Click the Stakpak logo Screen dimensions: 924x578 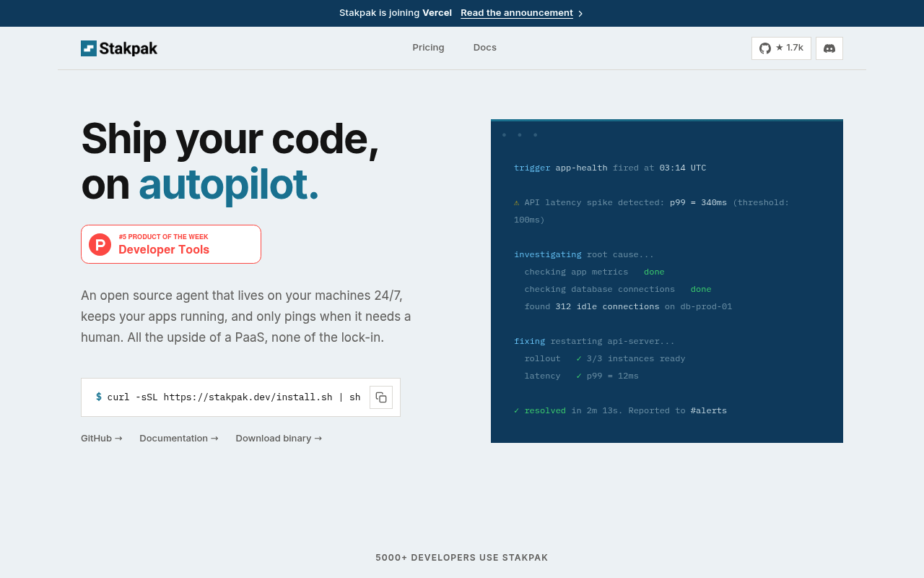(119, 48)
